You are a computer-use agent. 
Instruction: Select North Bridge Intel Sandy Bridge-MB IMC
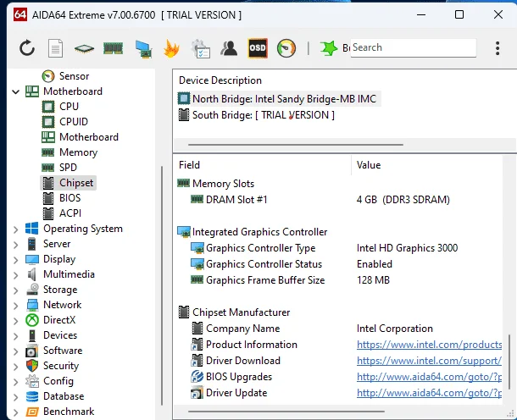coord(280,99)
